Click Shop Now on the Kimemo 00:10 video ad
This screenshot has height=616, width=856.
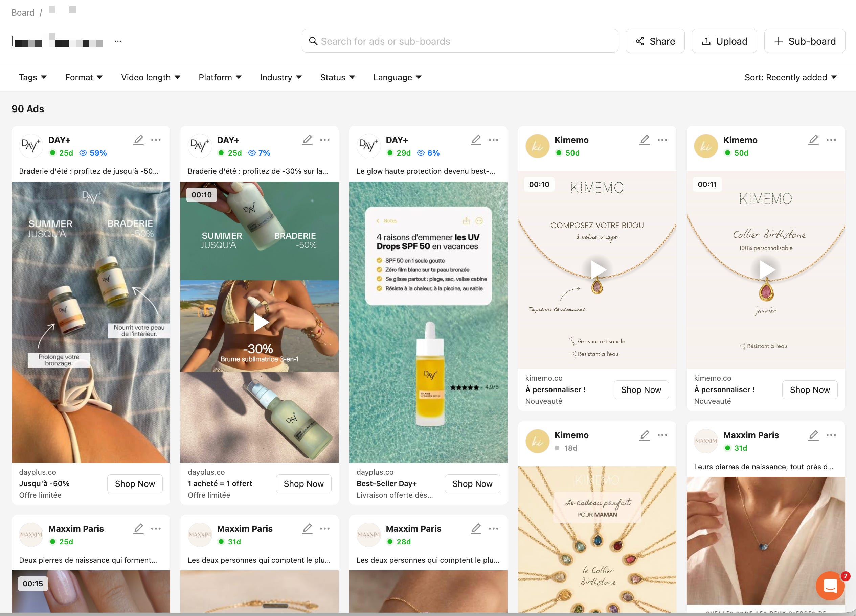click(x=641, y=390)
